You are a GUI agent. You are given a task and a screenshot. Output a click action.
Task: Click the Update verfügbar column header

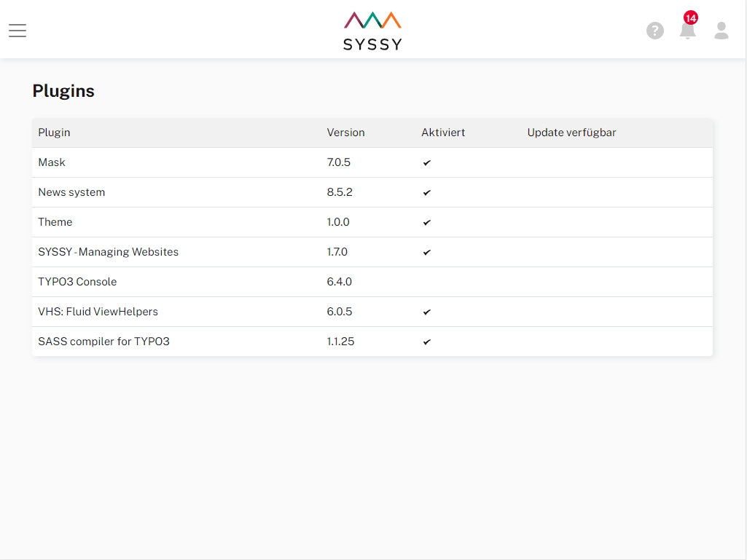pos(571,133)
